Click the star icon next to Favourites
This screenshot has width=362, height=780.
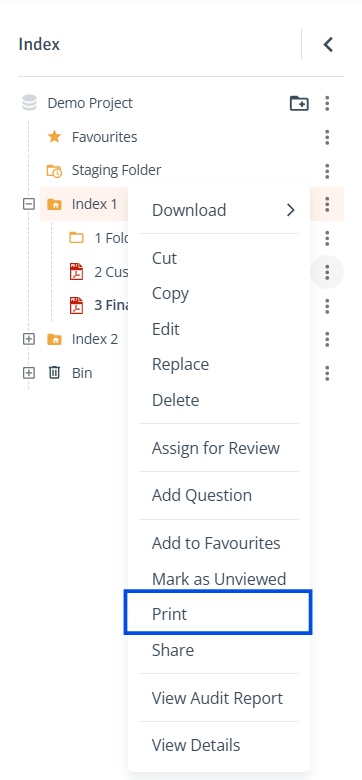click(x=54, y=137)
